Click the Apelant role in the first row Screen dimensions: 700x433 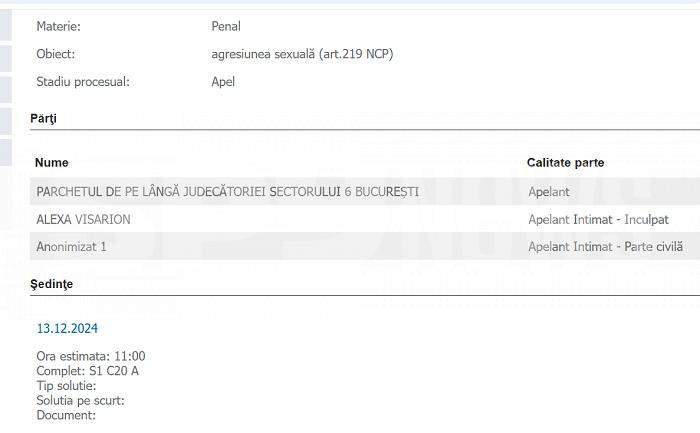[549, 192]
